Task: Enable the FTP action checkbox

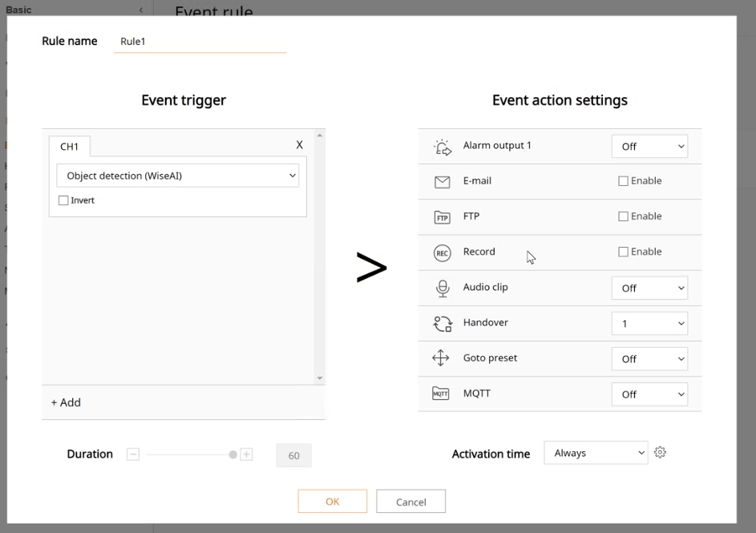Action: click(x=623, y=216)
